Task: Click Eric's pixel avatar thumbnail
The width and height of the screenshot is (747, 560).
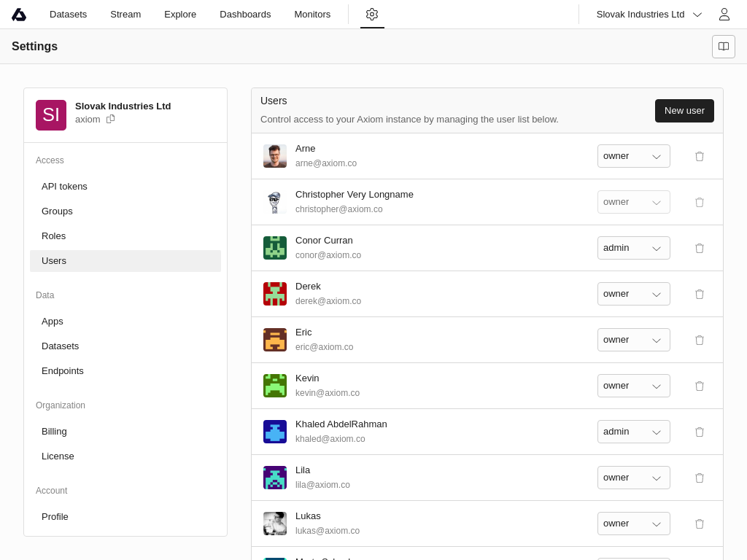Action: click(275, 340)
